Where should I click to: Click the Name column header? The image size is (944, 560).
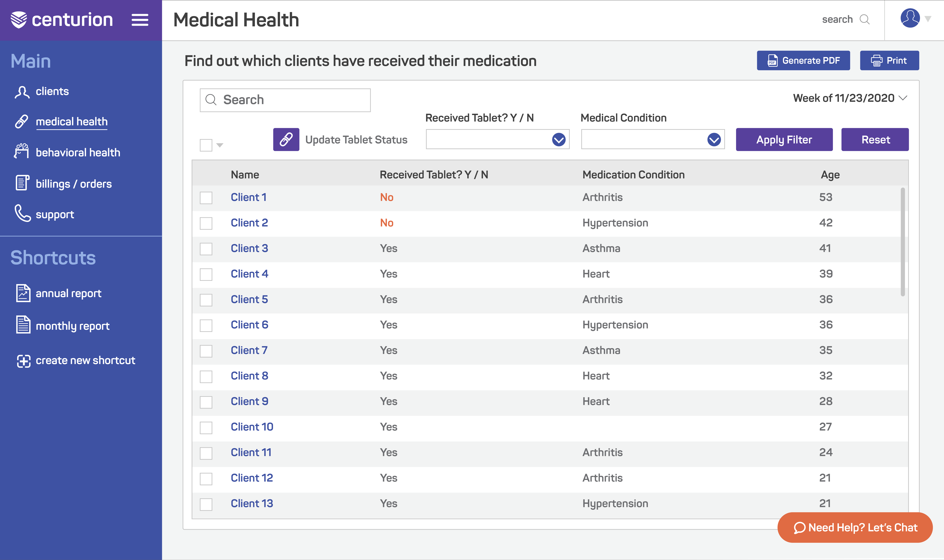pos(245,175)
